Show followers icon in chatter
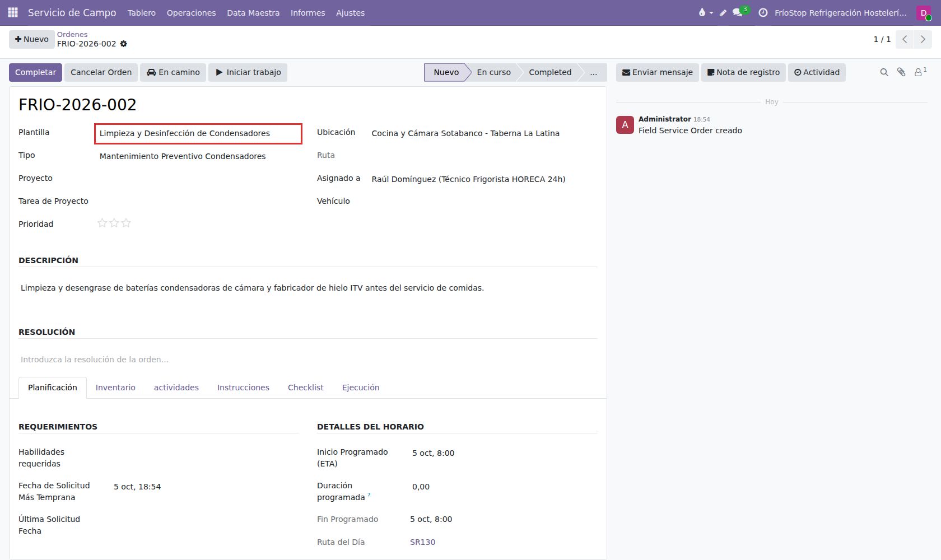941x560 pixels. [x=920, y=72]
